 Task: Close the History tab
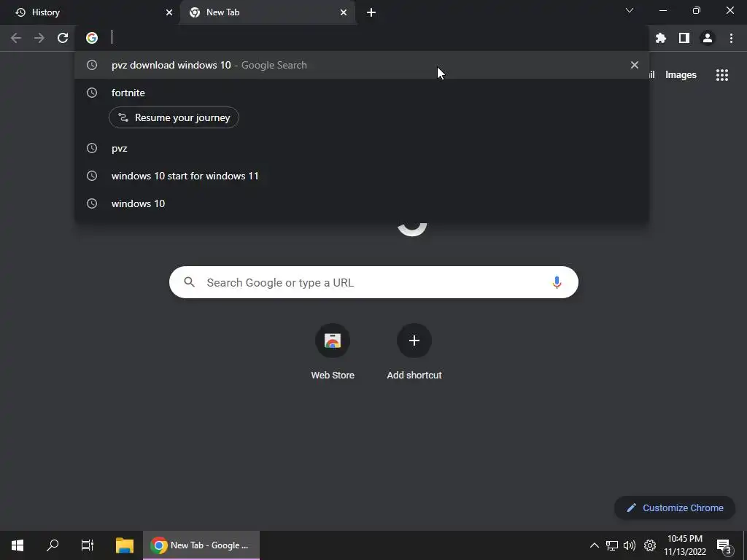tap(169, 12)
